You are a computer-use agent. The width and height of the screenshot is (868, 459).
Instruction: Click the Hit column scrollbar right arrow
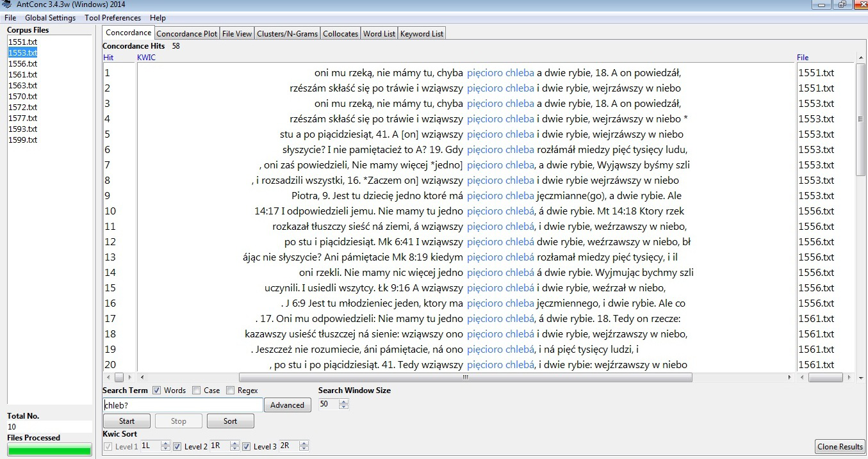130,378
